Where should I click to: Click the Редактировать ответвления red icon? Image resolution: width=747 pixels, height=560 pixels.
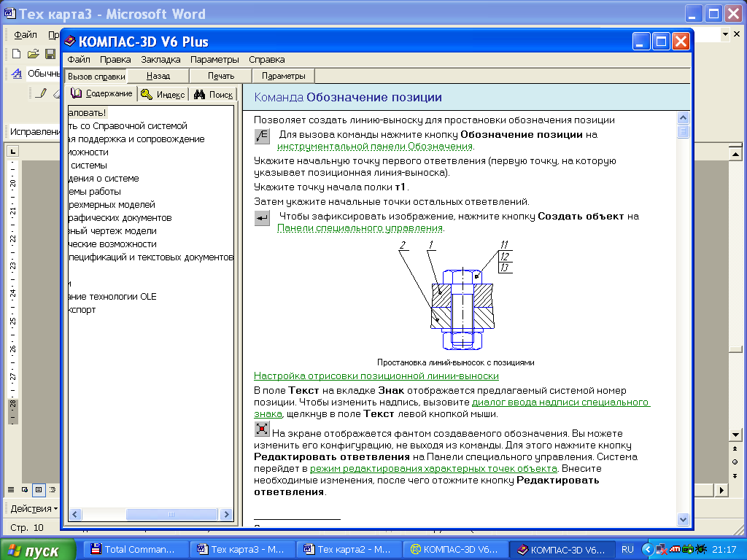(262, 429)
